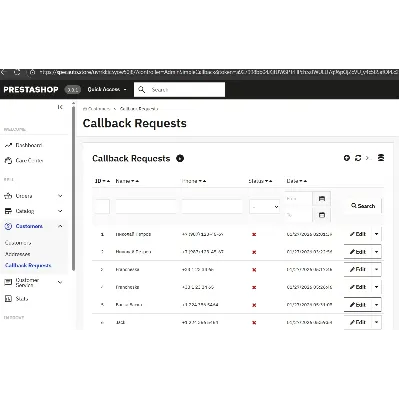Expand the Catalog menu chevron

(x=60, y=211)
